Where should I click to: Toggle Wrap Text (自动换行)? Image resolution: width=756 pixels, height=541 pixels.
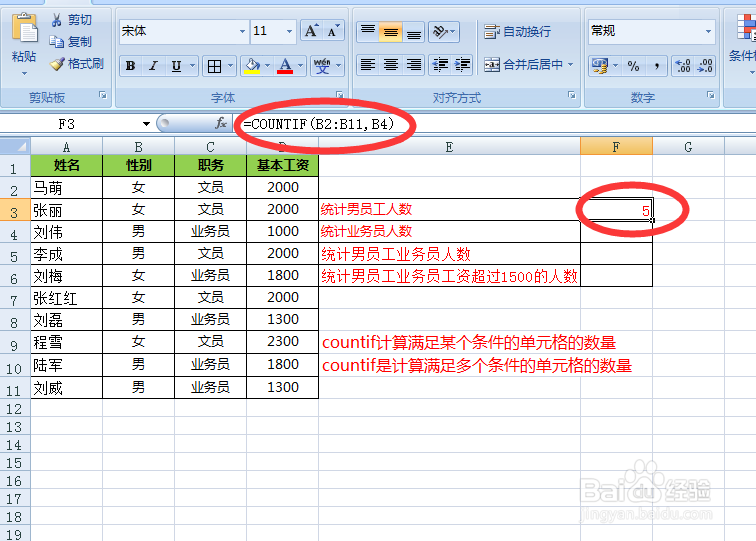click(x=517, y=32)
